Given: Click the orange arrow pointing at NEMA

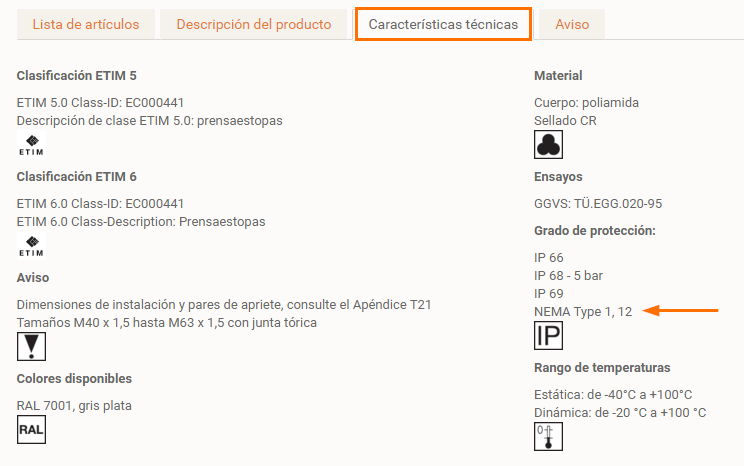Looking at the screenshot, I should (x=681, y=311).
